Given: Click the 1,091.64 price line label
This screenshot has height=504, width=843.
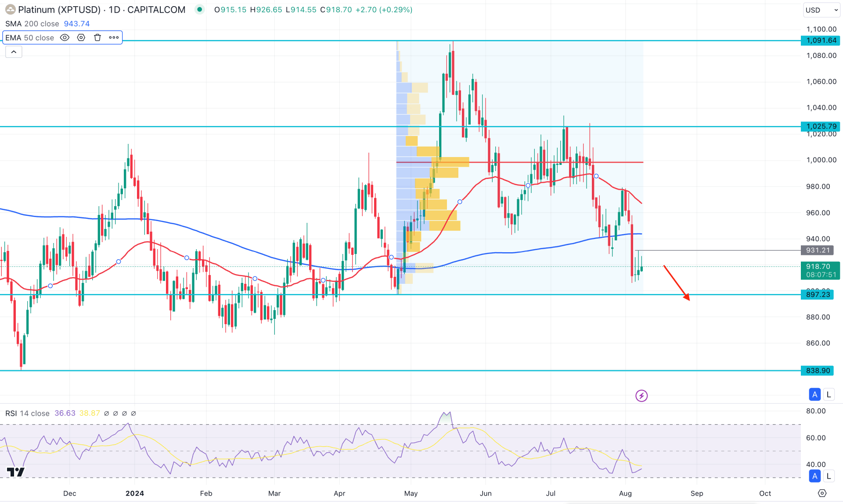Looking at the screenshot, I should (x=821, y=40).
